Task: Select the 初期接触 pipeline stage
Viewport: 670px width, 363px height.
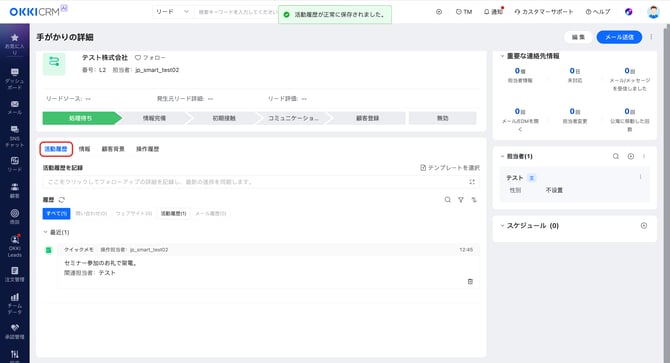Action: tap(224, 118)
